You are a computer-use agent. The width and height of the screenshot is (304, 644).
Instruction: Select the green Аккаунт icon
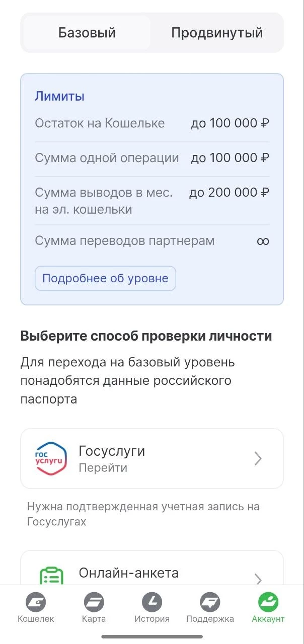[268, 602]
